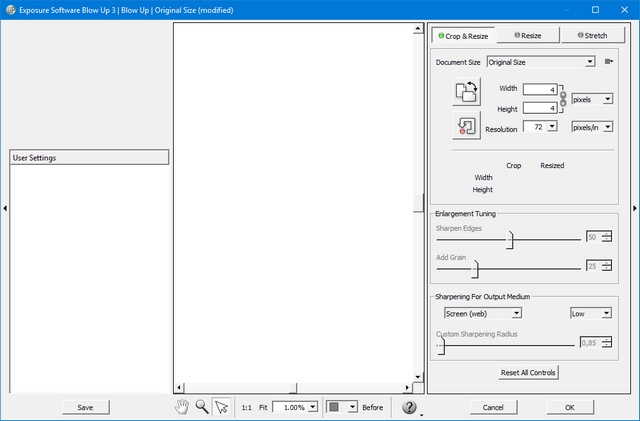The image size is (640, 421).
Task: Select the arrow pointer tool
Action: click(x=222, y=407)
